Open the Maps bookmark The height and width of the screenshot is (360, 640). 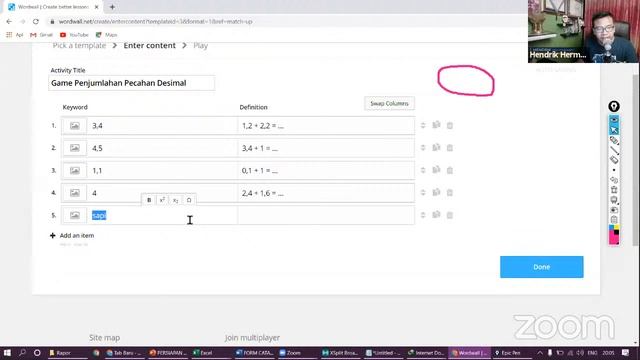pyautogui.click(x=107, y=35)
